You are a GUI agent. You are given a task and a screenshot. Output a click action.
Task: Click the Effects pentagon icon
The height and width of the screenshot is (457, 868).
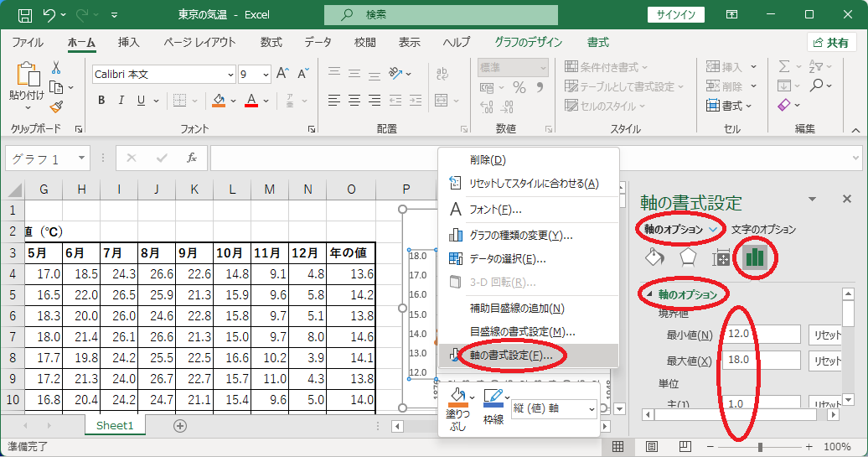click(x=688, y=257)
